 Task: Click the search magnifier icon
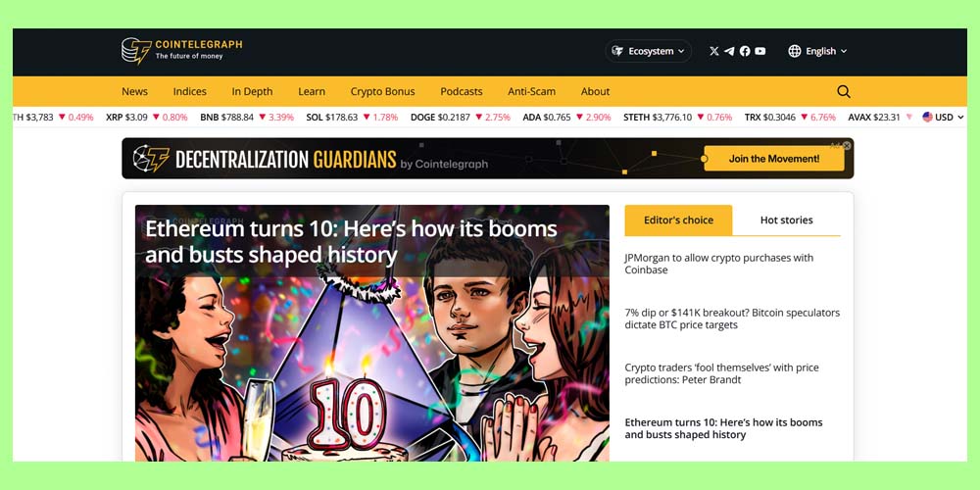pyautogui.click(x=844, y=91)
